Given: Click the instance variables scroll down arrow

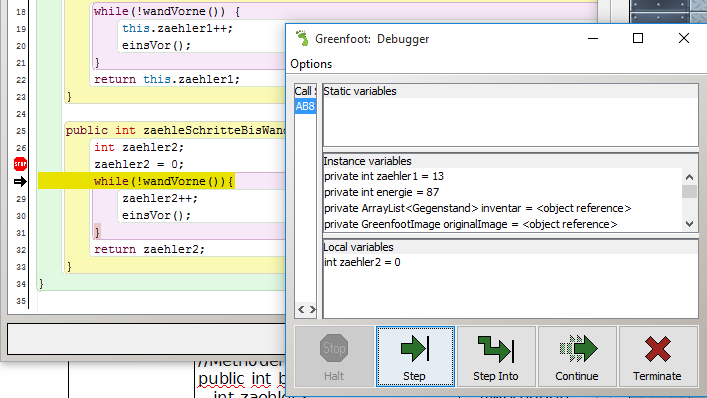Looking at the screenshot, I should tap(689, 224).
